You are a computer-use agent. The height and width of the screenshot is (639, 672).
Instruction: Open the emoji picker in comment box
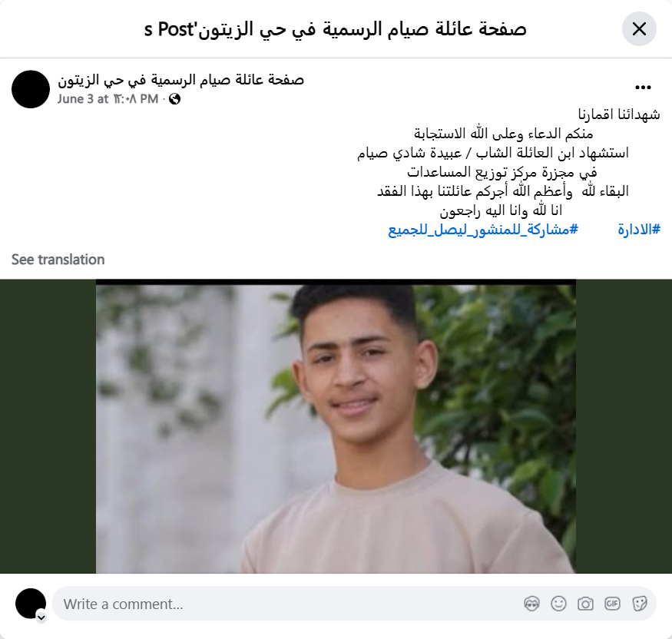point(558,604)
